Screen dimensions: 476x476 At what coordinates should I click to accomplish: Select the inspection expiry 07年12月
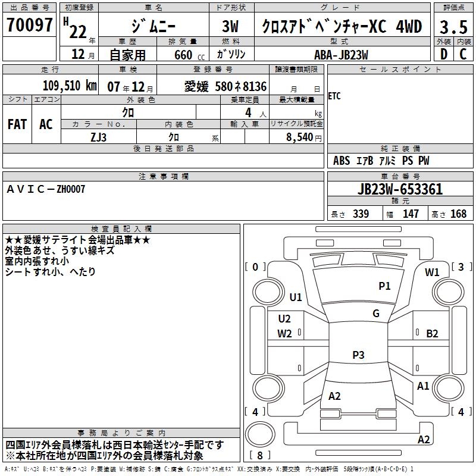point(130,87)
